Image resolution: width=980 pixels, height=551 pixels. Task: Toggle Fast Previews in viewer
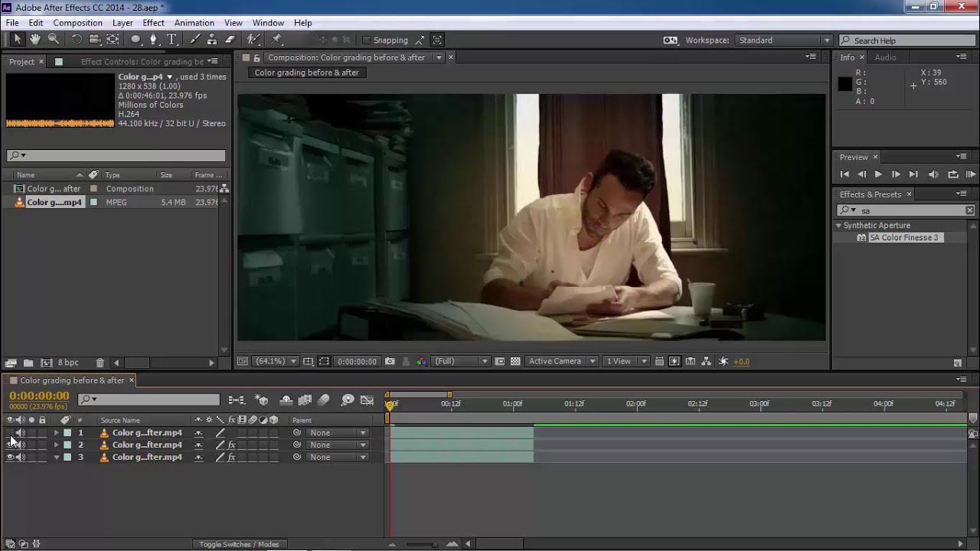pyautogui.click(x=675, y=361)
